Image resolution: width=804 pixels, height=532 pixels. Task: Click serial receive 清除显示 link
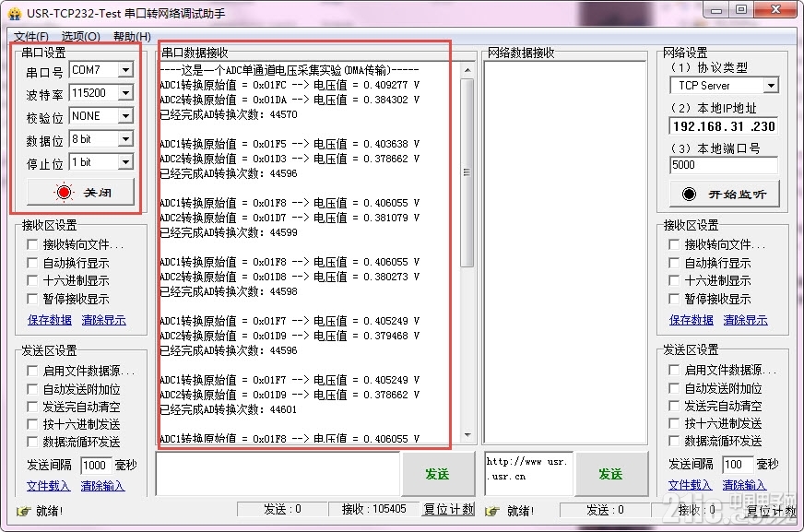(x=103, y=320)
